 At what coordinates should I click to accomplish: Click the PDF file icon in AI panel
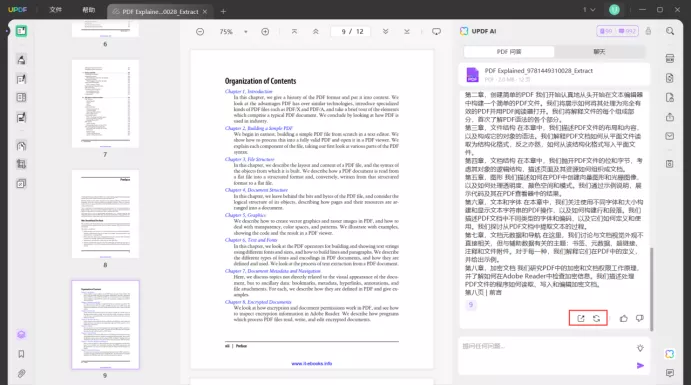[x=472, y=74]
